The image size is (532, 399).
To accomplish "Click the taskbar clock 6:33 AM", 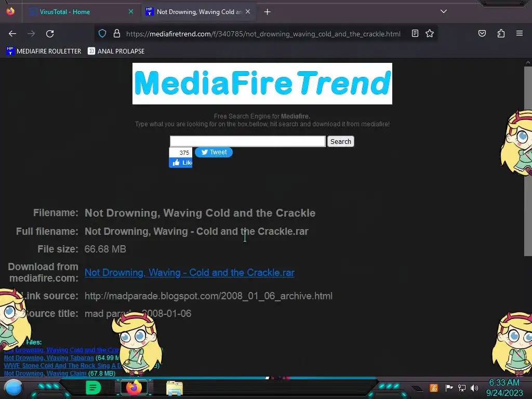I will 504,383.
